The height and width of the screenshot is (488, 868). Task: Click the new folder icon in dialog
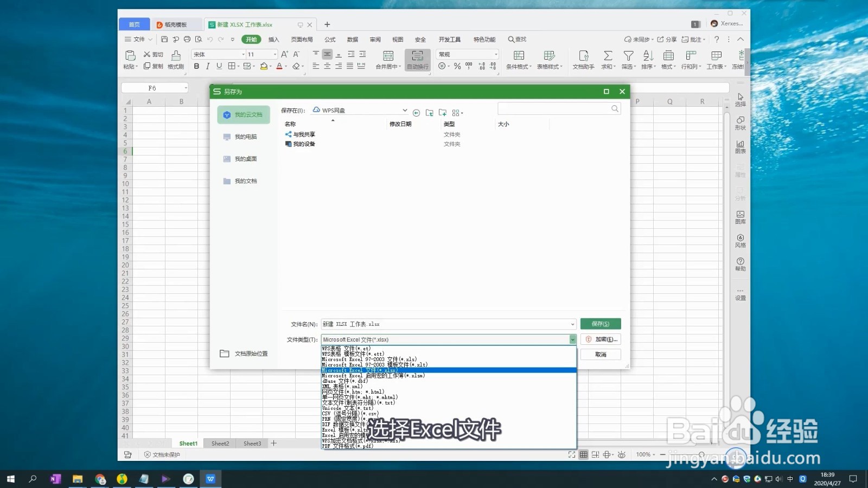pyautogui.click(x=443, y=113)
